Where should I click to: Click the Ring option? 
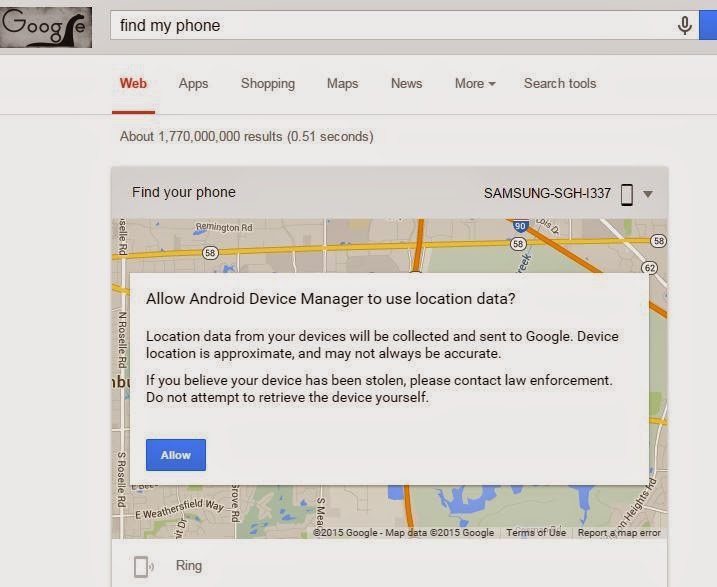[x=189, y=566]
